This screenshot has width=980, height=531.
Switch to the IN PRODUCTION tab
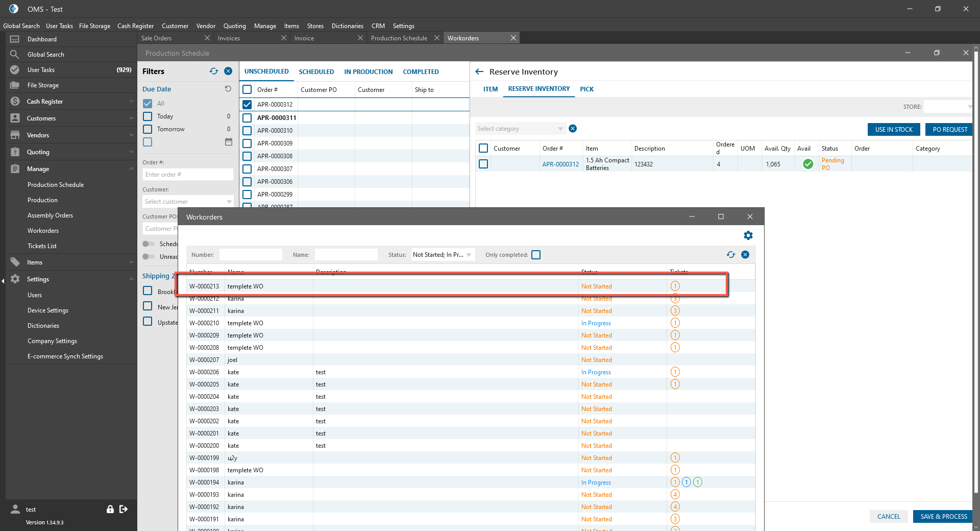(x=368, y=72)
